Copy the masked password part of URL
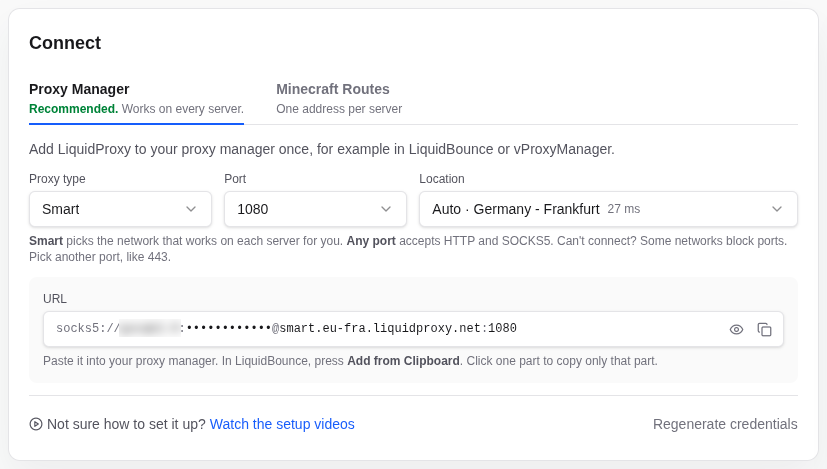 tap(229, 328)
